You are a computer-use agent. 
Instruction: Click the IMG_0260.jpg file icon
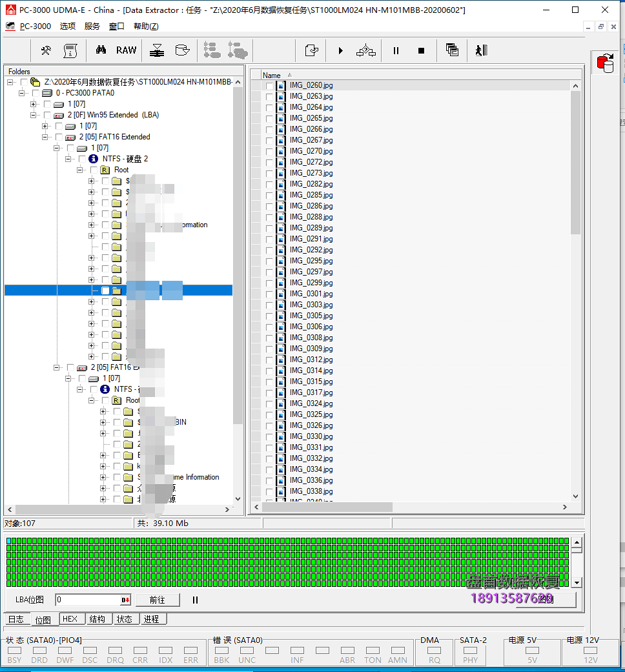pyautogui.click(x=282, y=85)
